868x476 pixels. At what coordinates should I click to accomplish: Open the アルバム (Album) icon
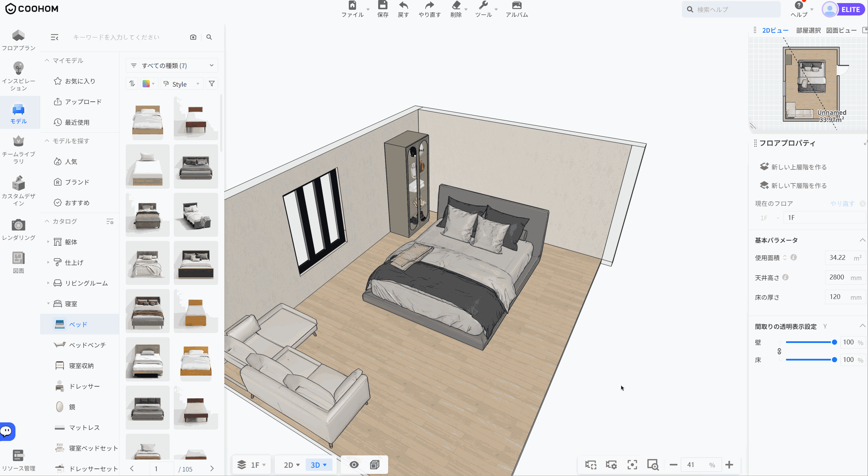point(517,5)
